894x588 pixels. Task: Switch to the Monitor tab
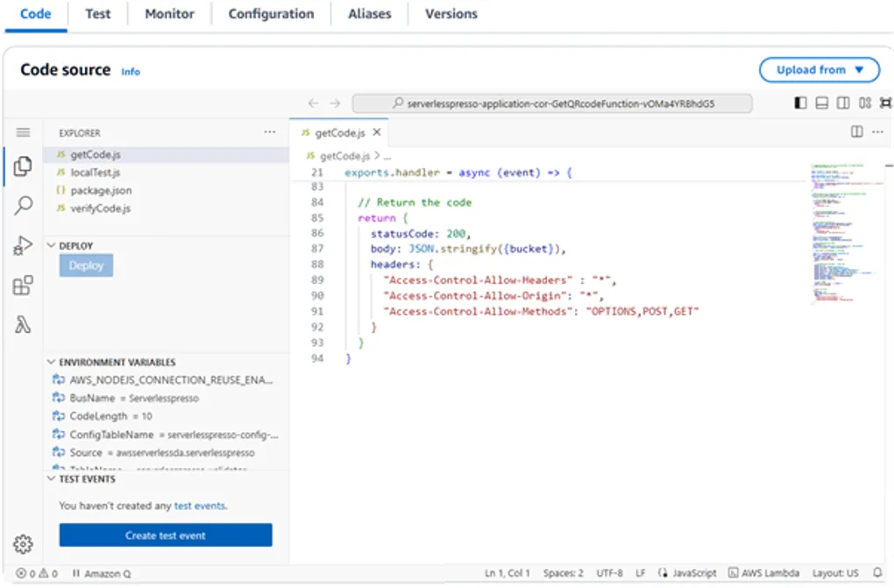(169, 14)
